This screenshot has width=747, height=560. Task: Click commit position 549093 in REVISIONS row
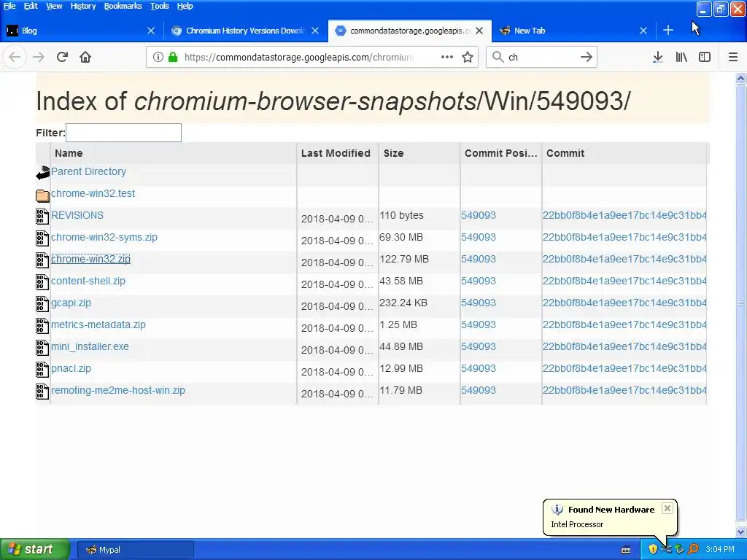(479, 215)
